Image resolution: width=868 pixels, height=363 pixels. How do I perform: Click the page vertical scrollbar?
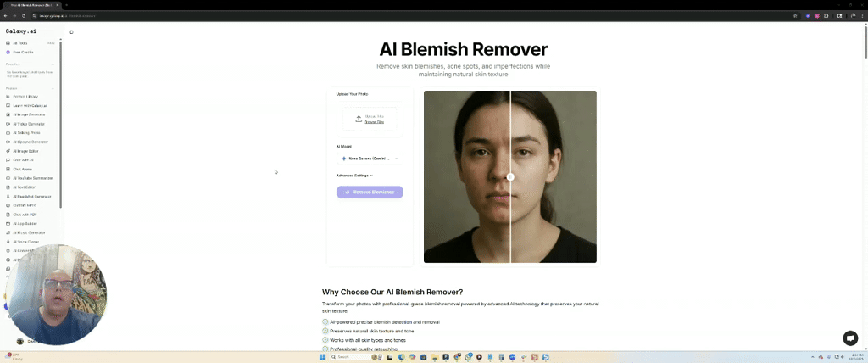click(865, 41)
